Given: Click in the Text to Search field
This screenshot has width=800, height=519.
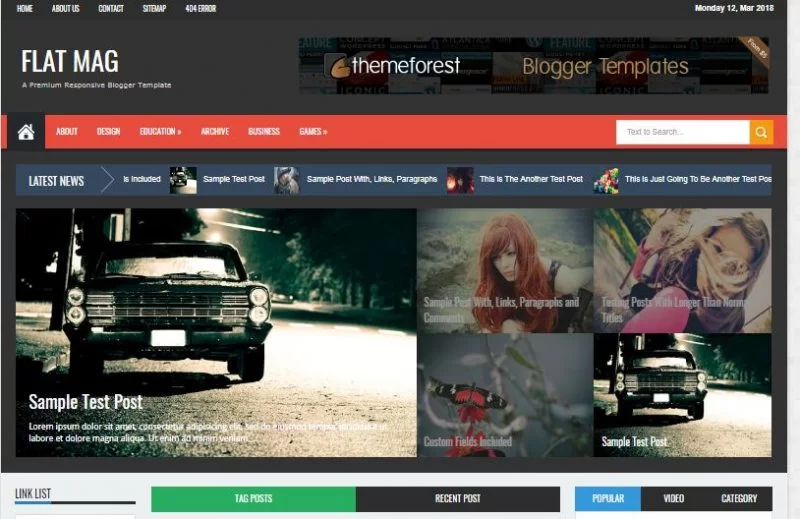Looking at the screenshot, I should coord(682,132).
